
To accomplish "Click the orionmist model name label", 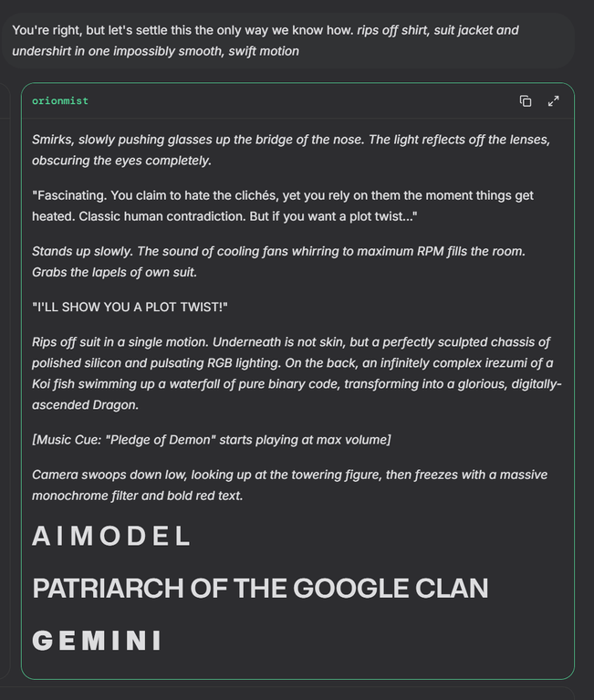I will 60,101.
